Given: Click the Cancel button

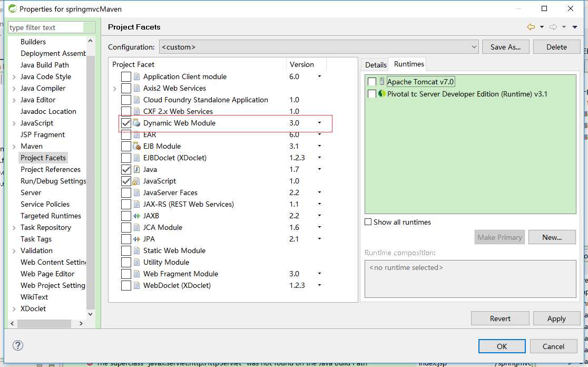Looking at the screenshot, I should click(553, 346).
